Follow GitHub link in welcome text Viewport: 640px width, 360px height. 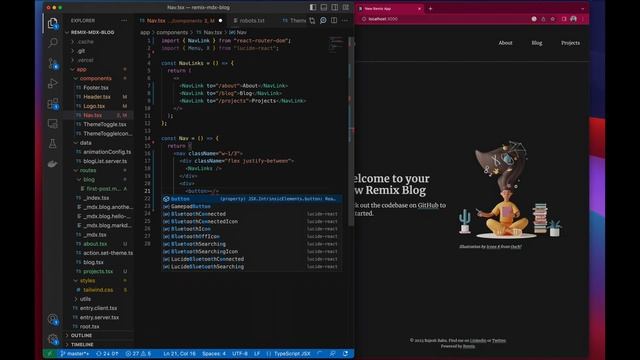428,205
